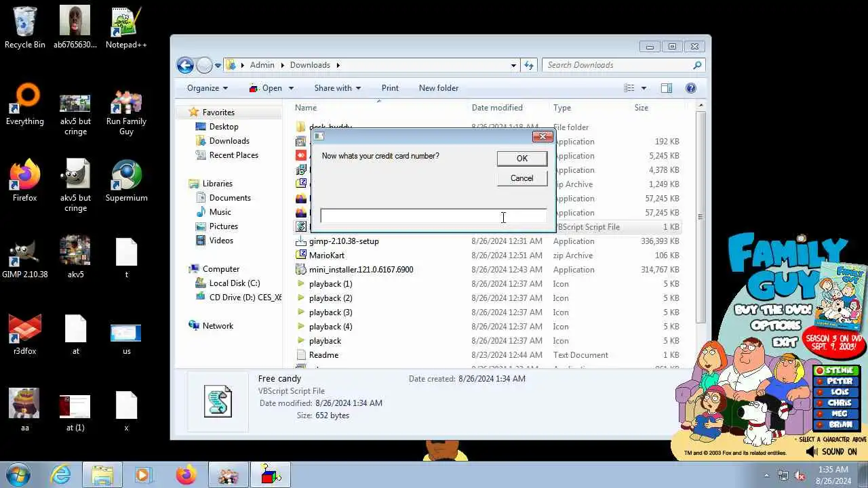
Task: Toggle SOUND ON in Family Guy widget
Action: point(833,451)
